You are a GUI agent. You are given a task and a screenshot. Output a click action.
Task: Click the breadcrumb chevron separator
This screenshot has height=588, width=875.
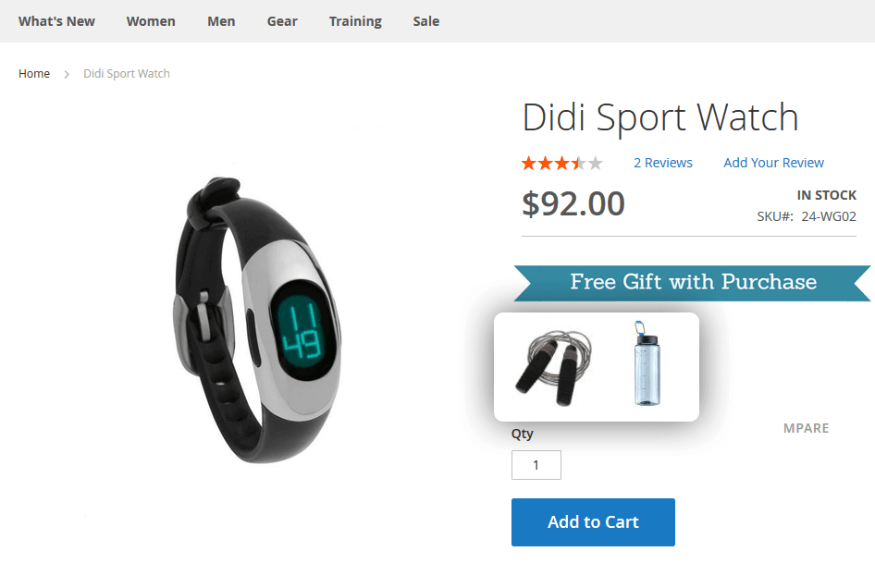click(x=67, y=74)
